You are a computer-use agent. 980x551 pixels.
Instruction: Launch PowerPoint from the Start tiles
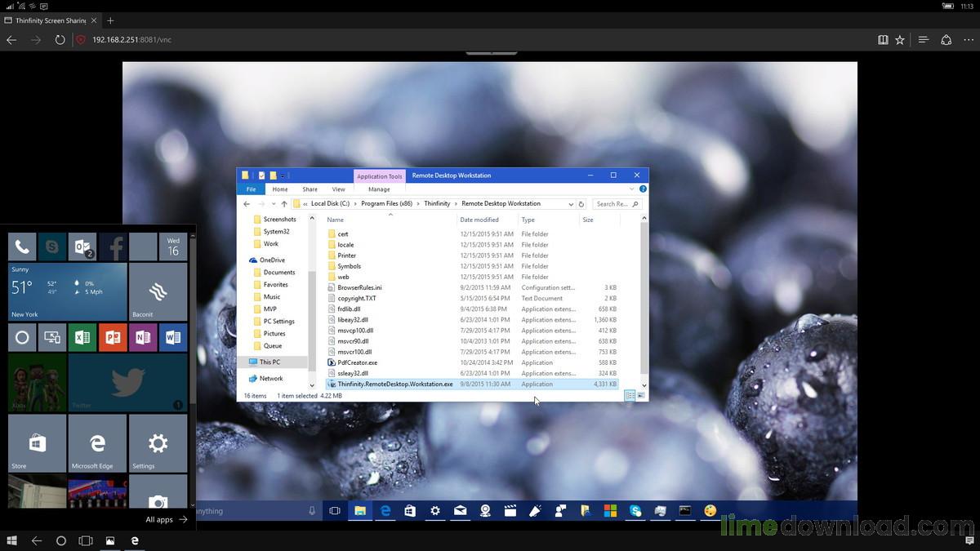[112, 337]
